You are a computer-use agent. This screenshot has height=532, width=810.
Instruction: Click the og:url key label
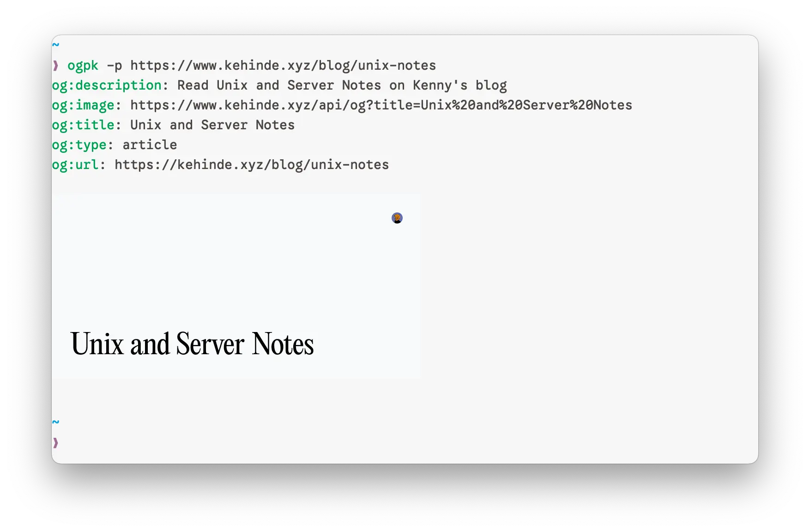coord(75,165)
